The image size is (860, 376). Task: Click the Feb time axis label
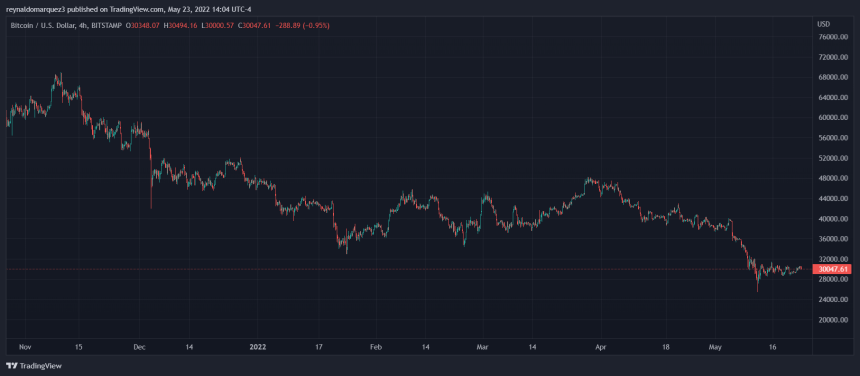(x=376, y=347)
